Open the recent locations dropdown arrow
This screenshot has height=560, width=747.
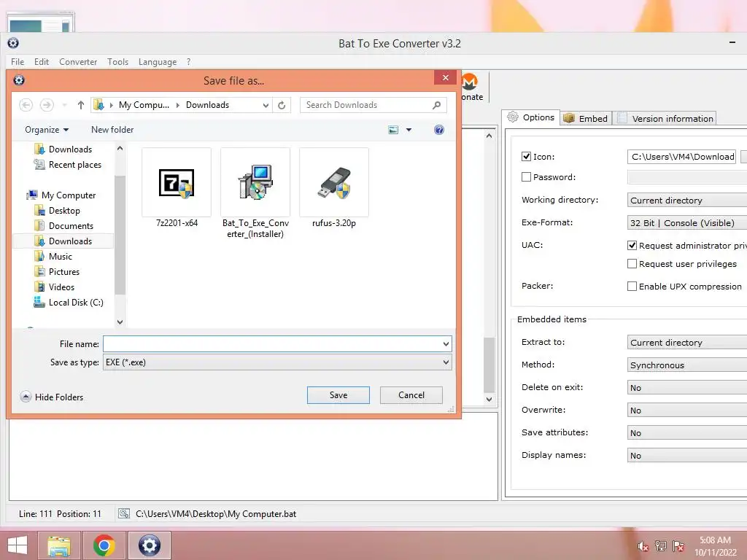pos(64,105)
